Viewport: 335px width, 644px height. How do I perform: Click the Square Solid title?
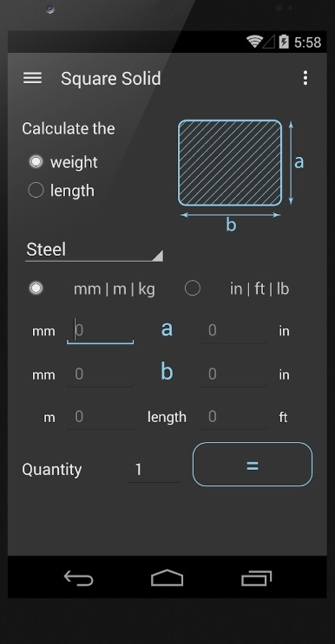(x=110, y=79)
